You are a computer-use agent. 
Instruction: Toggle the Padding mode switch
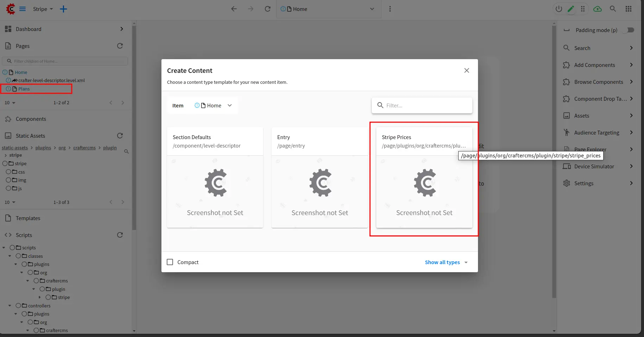point(628,30)
